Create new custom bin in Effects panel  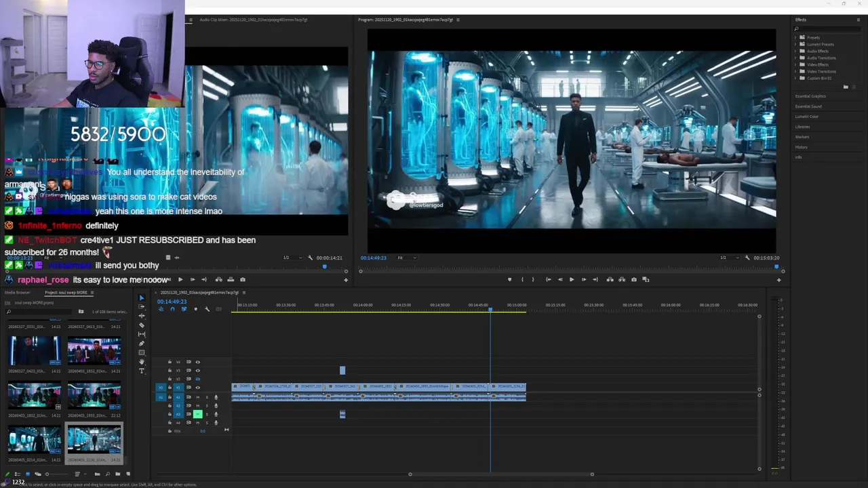click(846, 87)
